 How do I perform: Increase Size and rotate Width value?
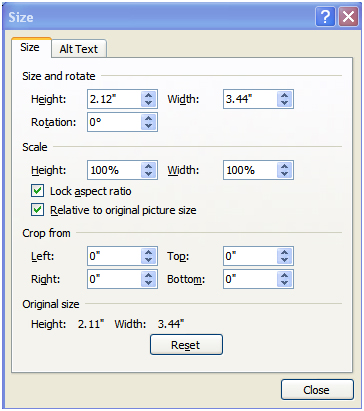click(x=284, y=95)
